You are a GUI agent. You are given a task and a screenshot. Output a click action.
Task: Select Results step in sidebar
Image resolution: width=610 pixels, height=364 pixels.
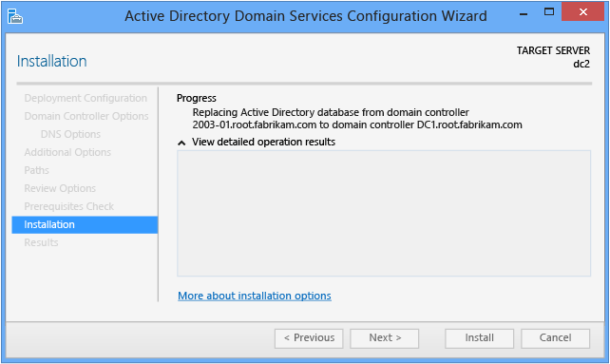[x=41, y=242]
